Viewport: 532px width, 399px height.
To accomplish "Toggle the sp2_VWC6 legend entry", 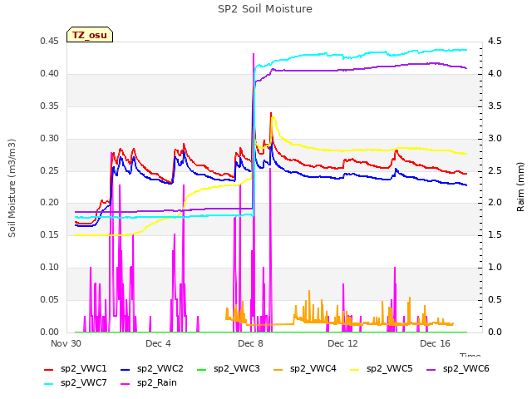I will tap(458, 369).
